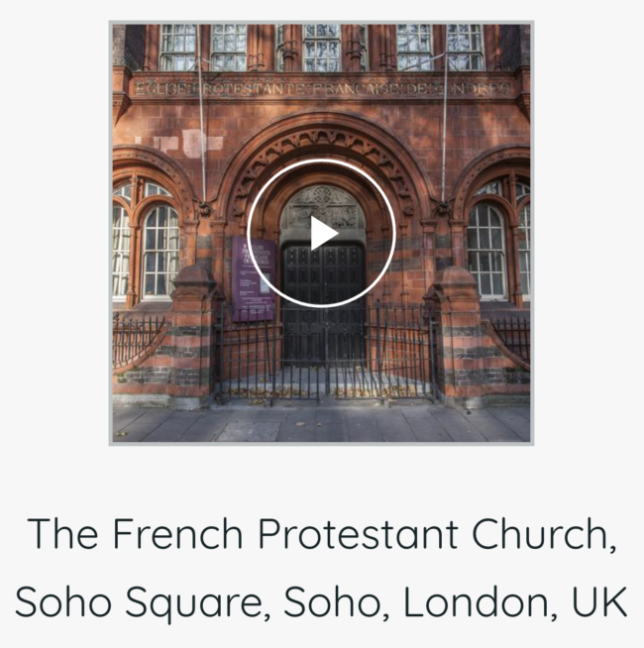
Task: Click the upper-left windows in the photo
Action: pos(203,47)
